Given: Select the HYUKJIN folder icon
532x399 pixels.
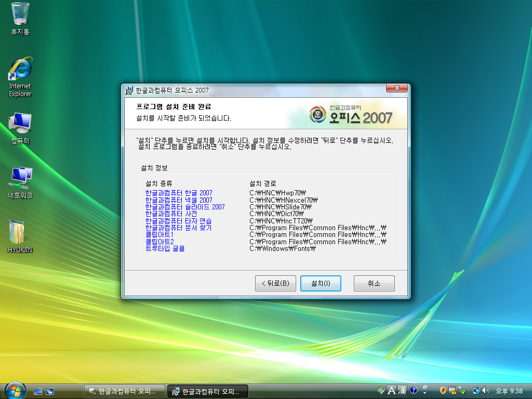Looking at the screenshot, I should [20, 236].
